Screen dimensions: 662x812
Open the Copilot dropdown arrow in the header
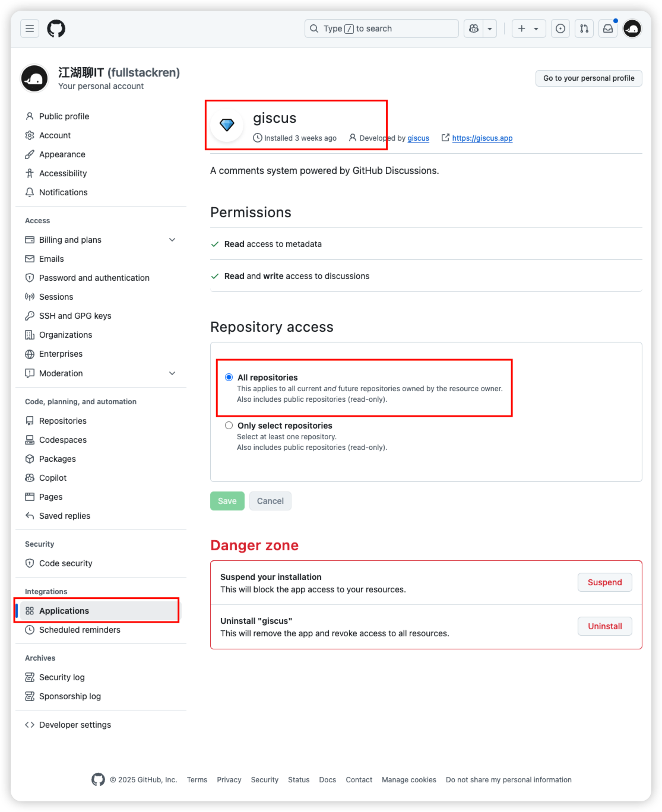tap(490, 28)
